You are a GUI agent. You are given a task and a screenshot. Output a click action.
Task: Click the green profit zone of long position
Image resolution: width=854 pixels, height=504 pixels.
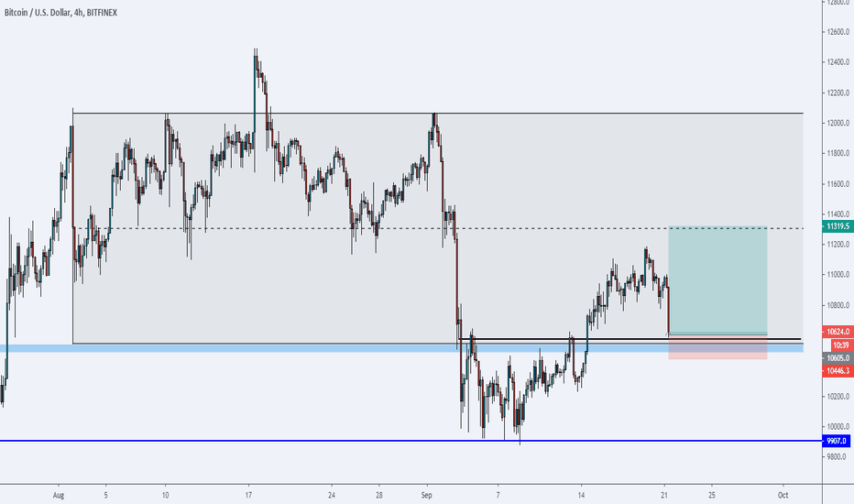(x=717, y=279)
